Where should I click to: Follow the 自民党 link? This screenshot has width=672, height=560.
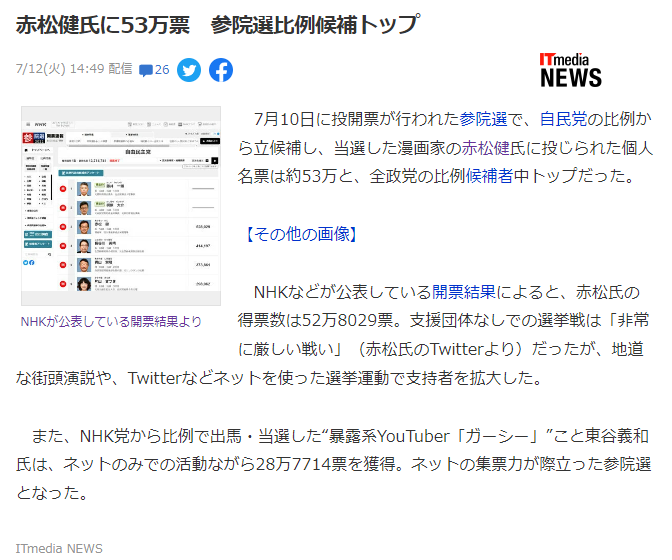pyautogui.click(x=563, y=119)
